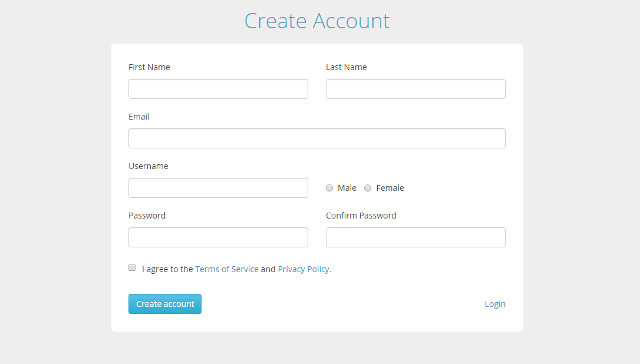Viewport: 640px width, 364px height.
Task: Click into the Email input field
Action: (x=316, y=138)
